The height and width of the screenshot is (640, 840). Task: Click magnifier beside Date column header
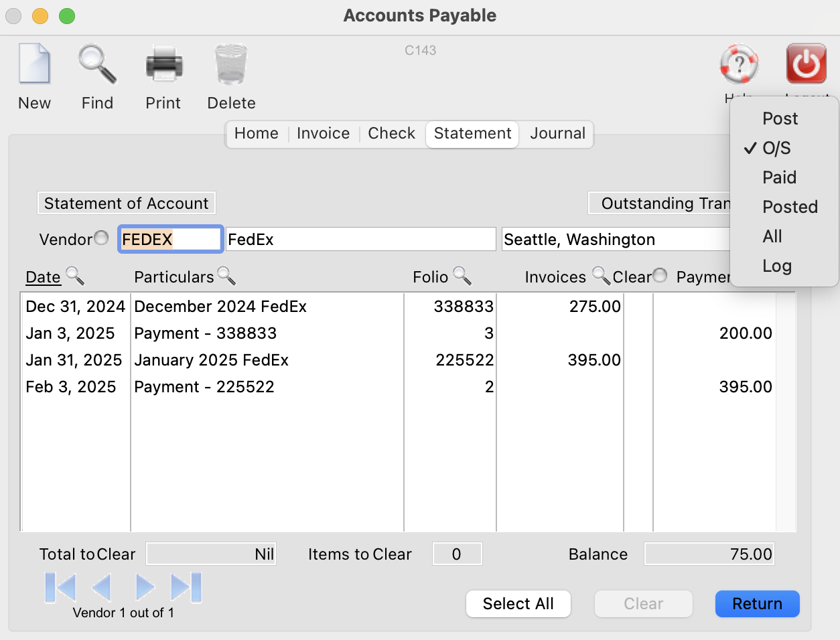pos(74,276)
